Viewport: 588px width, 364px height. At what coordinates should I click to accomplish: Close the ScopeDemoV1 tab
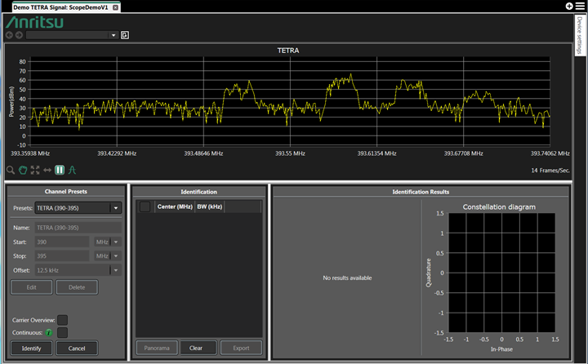click(115, 7)
